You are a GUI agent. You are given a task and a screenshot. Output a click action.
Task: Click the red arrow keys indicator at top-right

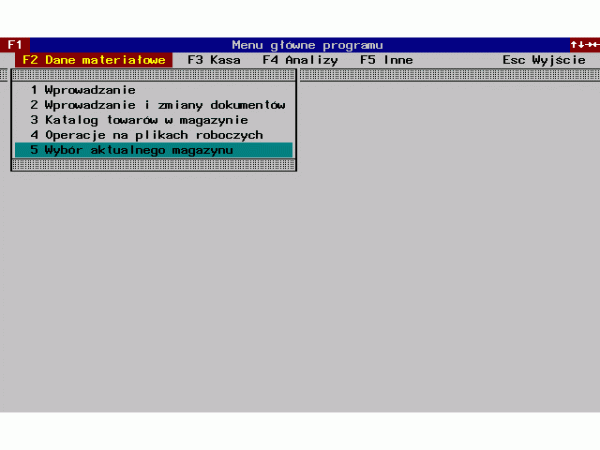click(x=584, y=45)
